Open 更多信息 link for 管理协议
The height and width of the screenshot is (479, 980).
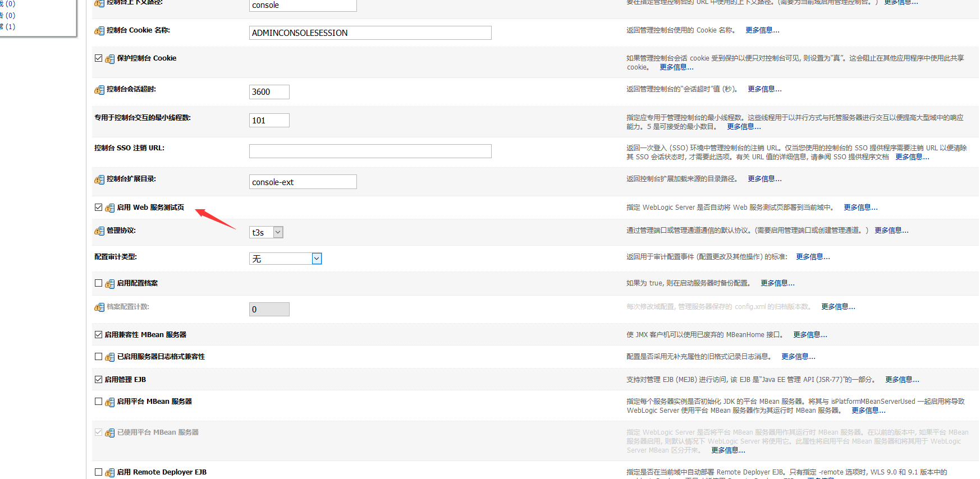click(x=891, y=231)
